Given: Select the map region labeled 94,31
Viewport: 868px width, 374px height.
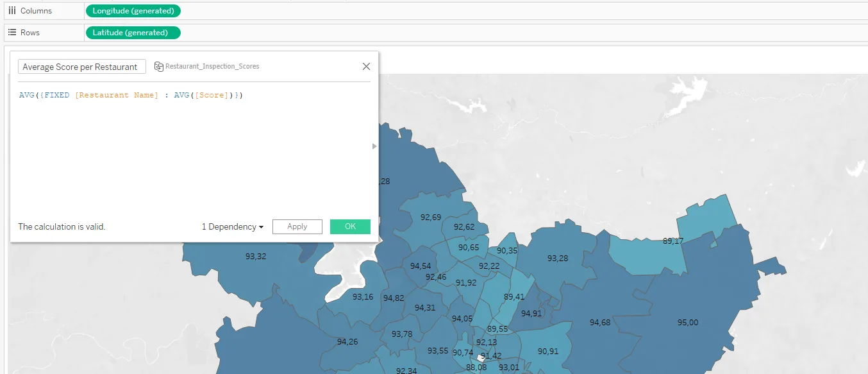Looking at the screenshot, I should tap(425, 308).
